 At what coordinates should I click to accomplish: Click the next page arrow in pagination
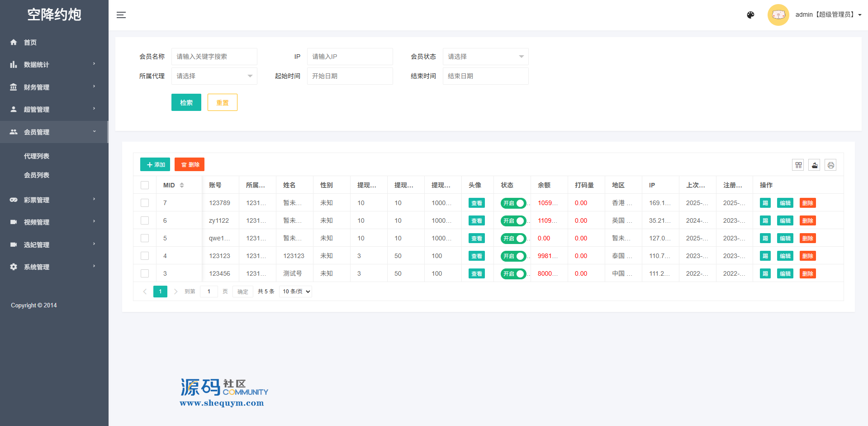coord(175,292)
